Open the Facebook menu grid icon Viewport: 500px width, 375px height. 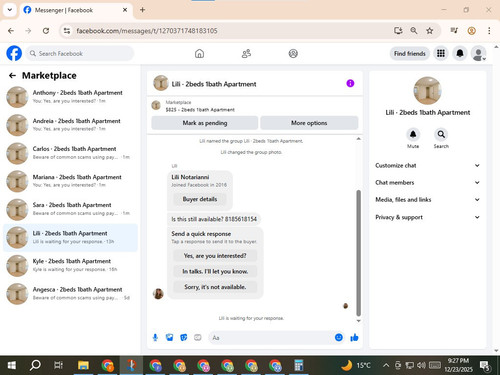click(x=441, y=53)
